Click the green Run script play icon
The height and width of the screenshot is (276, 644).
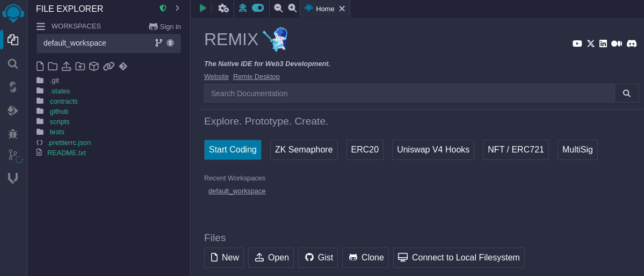(x=202, y=8)
